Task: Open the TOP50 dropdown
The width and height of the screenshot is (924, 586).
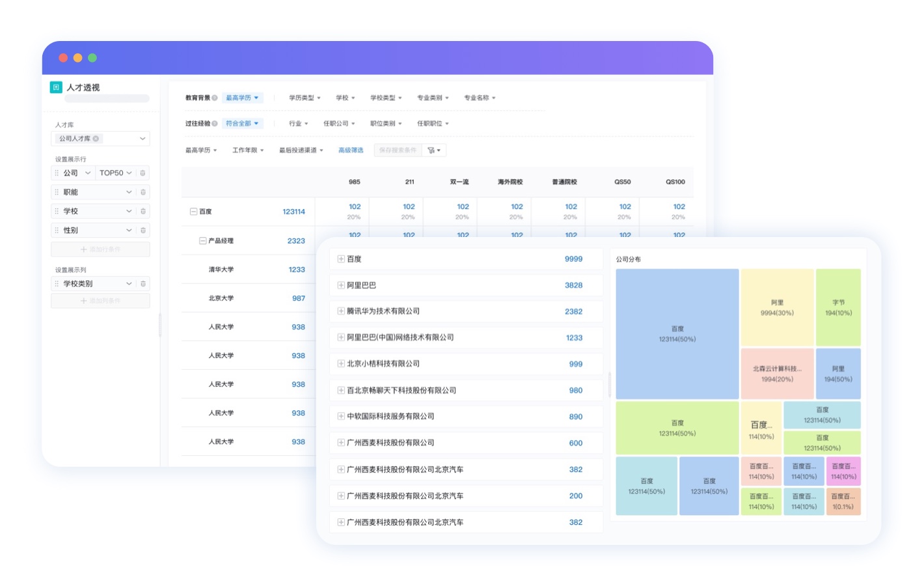Action: pyautogui.click(x=115, y=173)
